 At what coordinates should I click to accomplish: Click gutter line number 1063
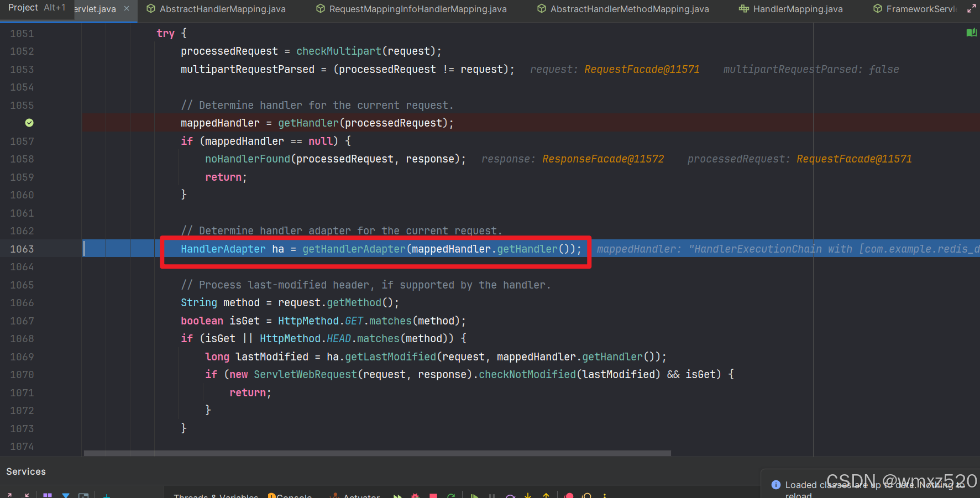[x=22, y=249]
